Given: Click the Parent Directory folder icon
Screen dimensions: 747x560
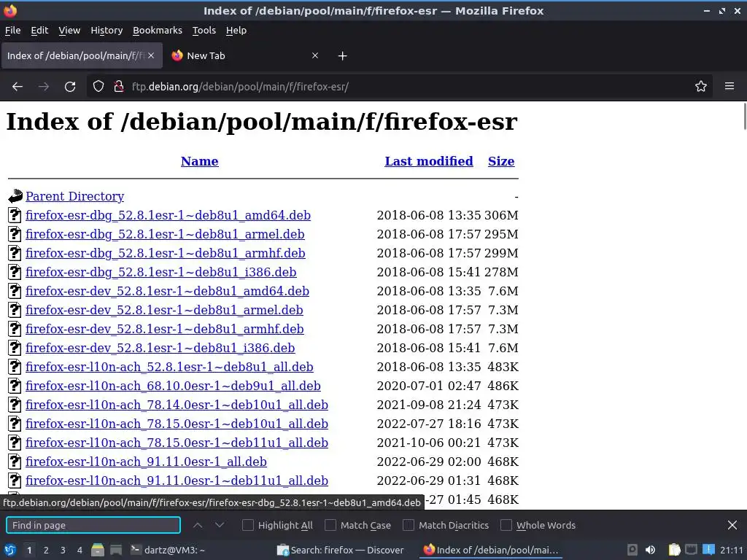Looking at the screenshot, I should pyautogui.click(x=15, y=195).
